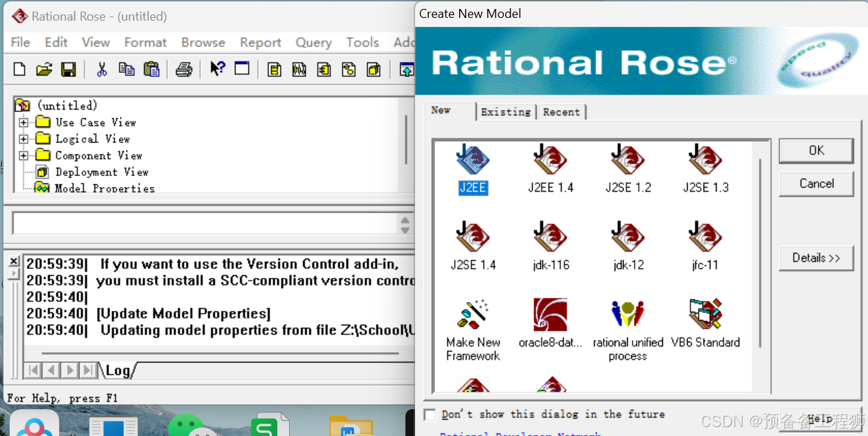Click the View Documentation window icon
This screenshot has width=868, height=436.
242,69
